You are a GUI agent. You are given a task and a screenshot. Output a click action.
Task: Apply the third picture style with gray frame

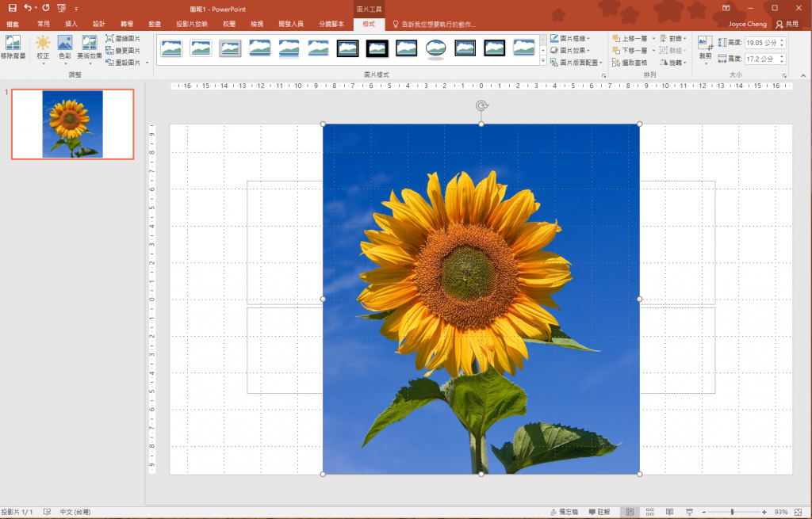(x=230, y=48)
